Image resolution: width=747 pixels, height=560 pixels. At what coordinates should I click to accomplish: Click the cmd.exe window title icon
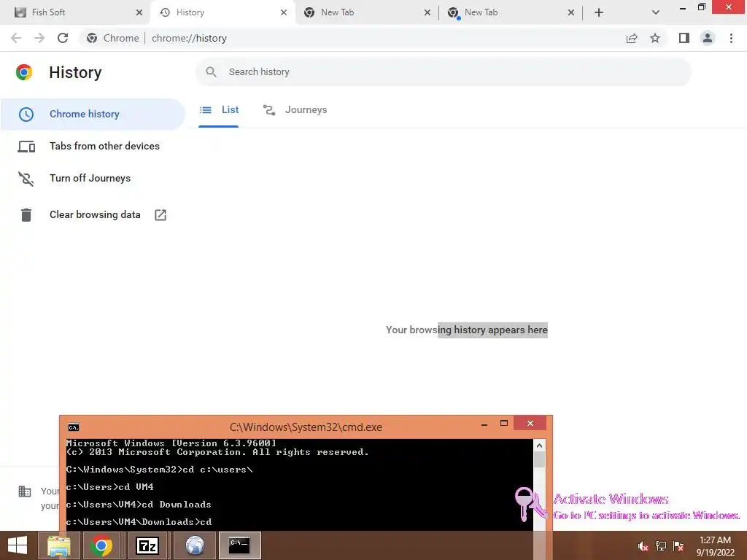74,427
